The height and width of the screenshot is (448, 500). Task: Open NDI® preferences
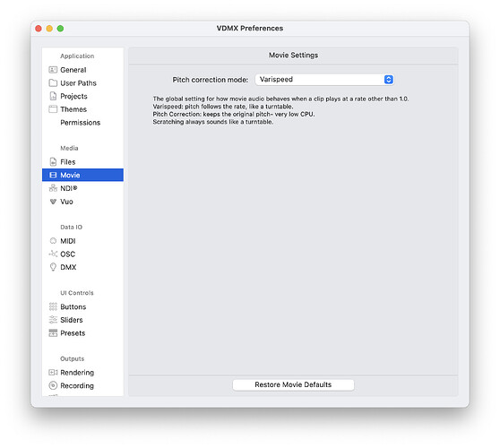coord(82,188)
